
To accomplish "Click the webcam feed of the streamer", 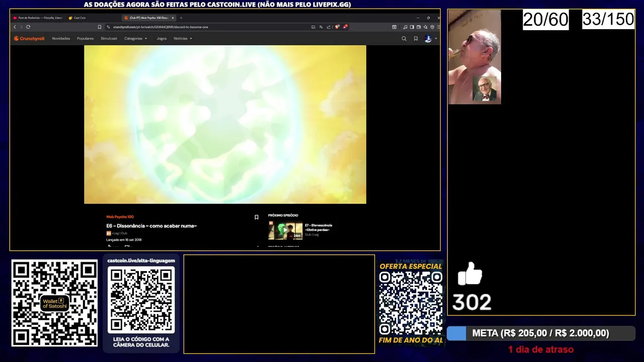I will pos(474,57).
